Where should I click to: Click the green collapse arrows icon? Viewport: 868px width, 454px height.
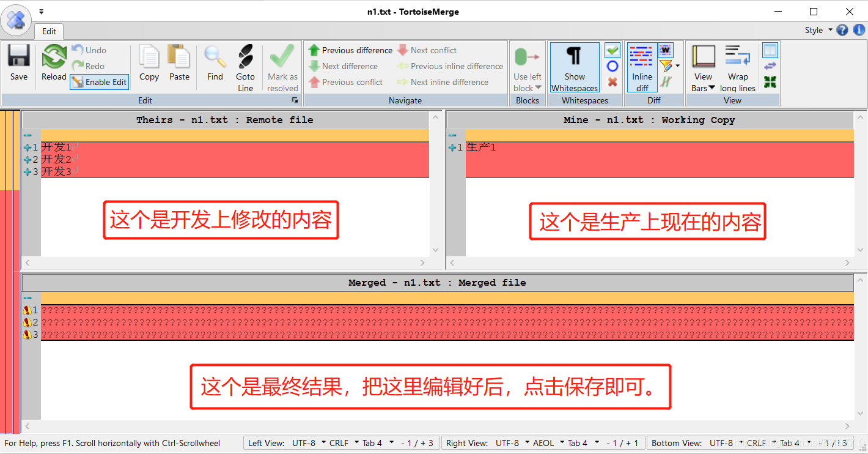coord(770,82)
